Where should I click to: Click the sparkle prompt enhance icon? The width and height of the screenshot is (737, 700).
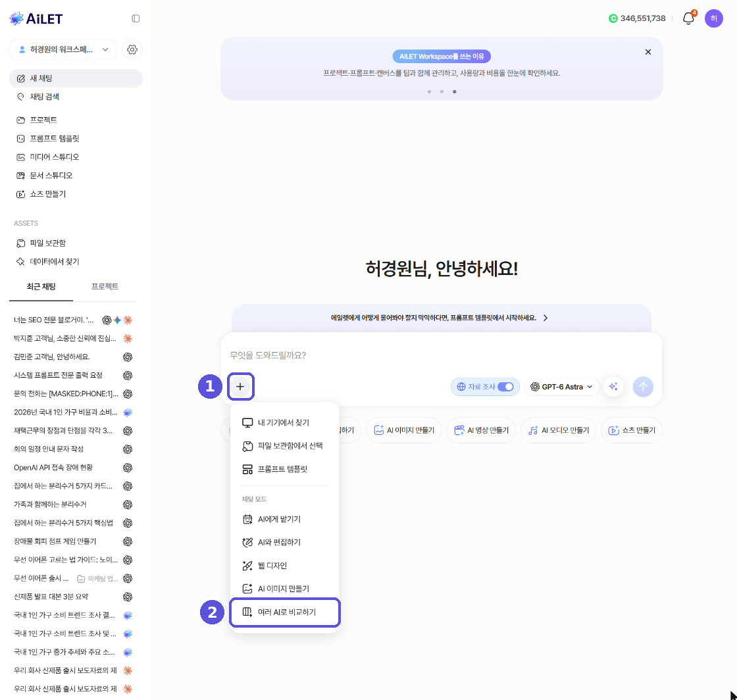613,387
